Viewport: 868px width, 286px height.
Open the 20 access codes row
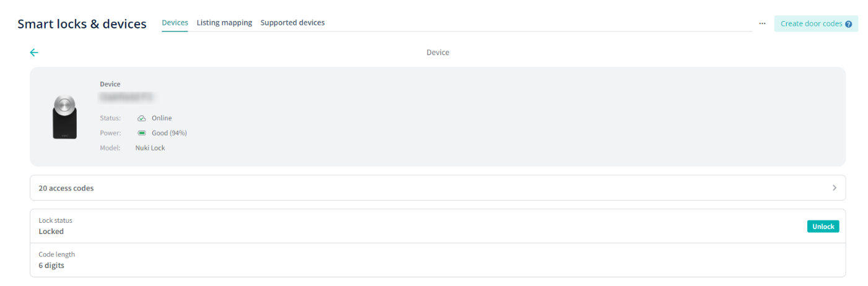[x=66, y=188]
